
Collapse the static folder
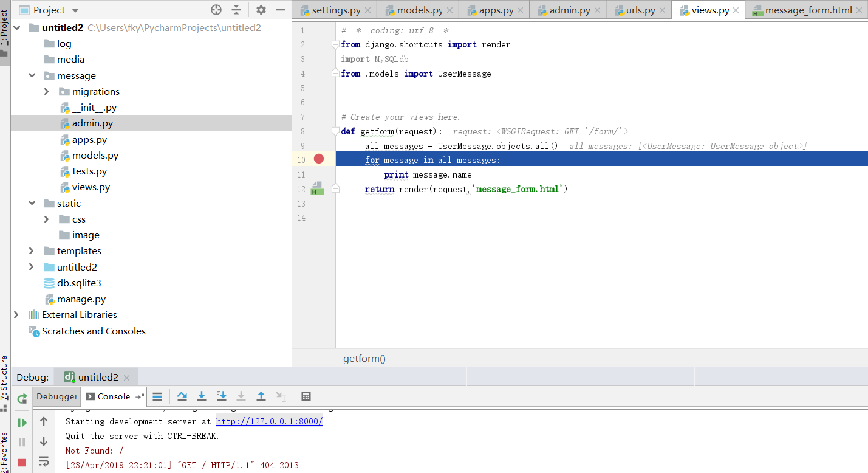(x=32, y=203)
